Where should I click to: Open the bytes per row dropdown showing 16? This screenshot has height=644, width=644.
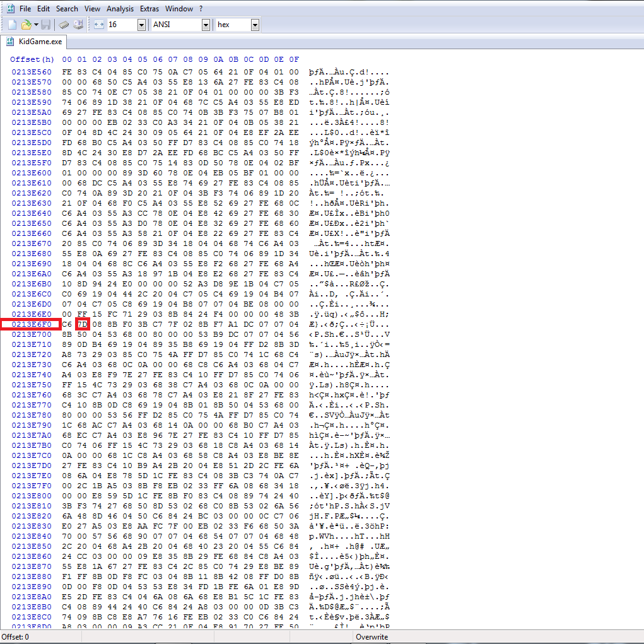[x=141, y=25]
